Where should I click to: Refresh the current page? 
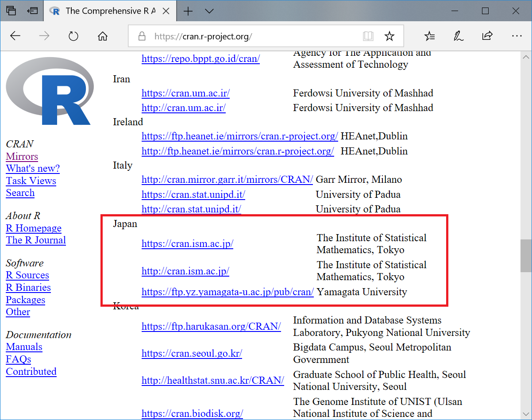tap(73, 36)
